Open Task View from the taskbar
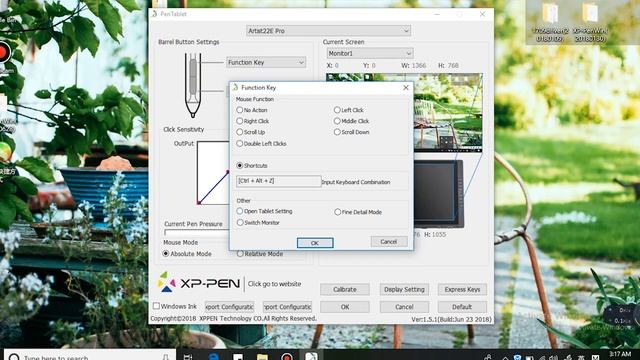Viewport: 640px width, 360px height. 188,356
